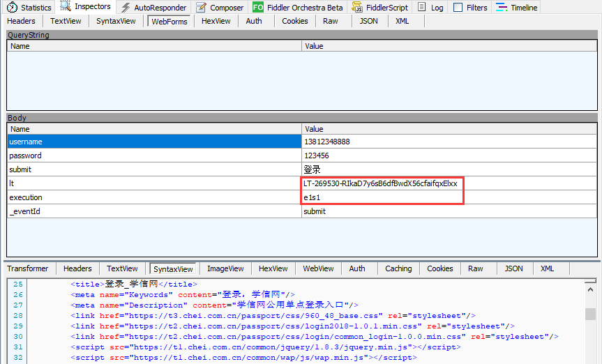602x364 pixels.
Task: Open the response JSON tab
Action: coord(513,268)
